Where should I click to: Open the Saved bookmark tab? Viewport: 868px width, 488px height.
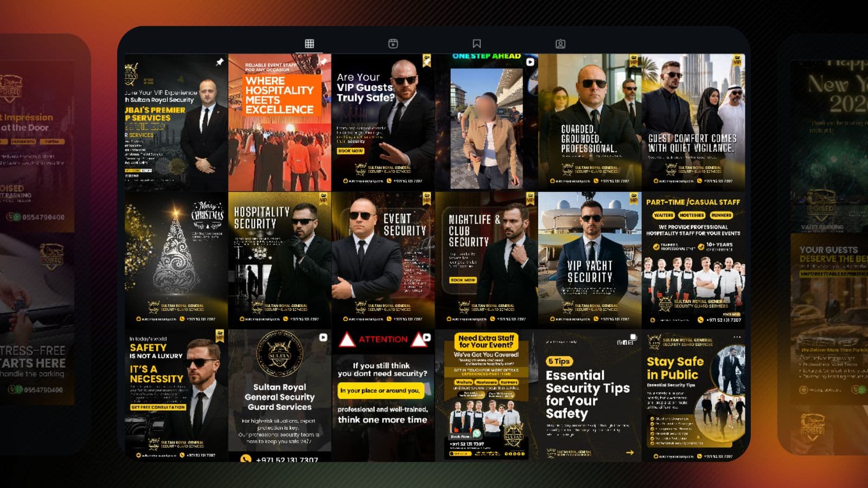(476, 44)
